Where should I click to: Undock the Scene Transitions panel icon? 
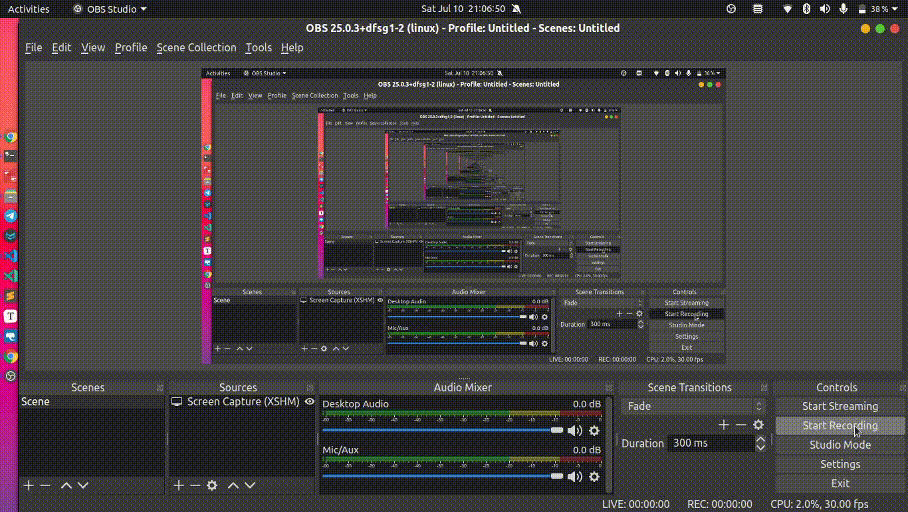(764, 387)
